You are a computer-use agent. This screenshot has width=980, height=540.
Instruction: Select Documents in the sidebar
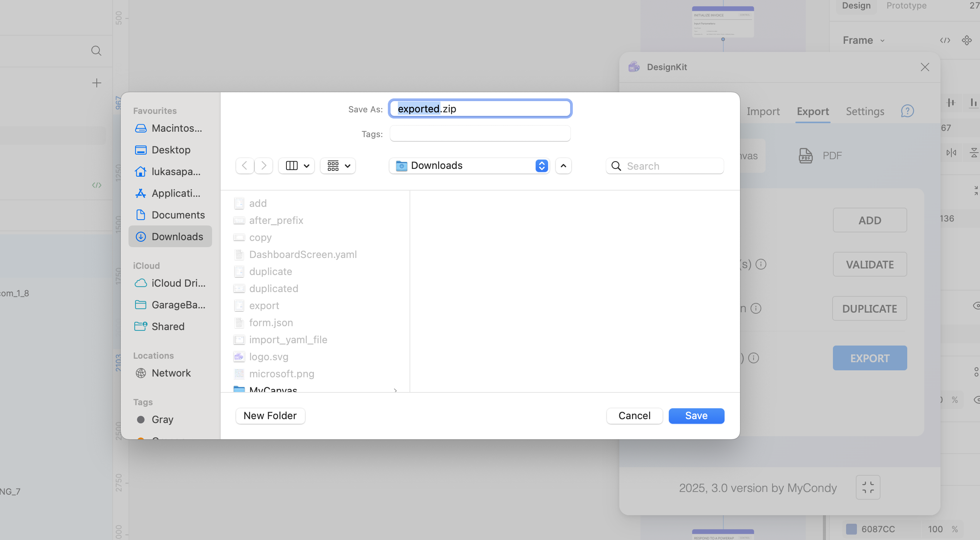coord(170,215)
